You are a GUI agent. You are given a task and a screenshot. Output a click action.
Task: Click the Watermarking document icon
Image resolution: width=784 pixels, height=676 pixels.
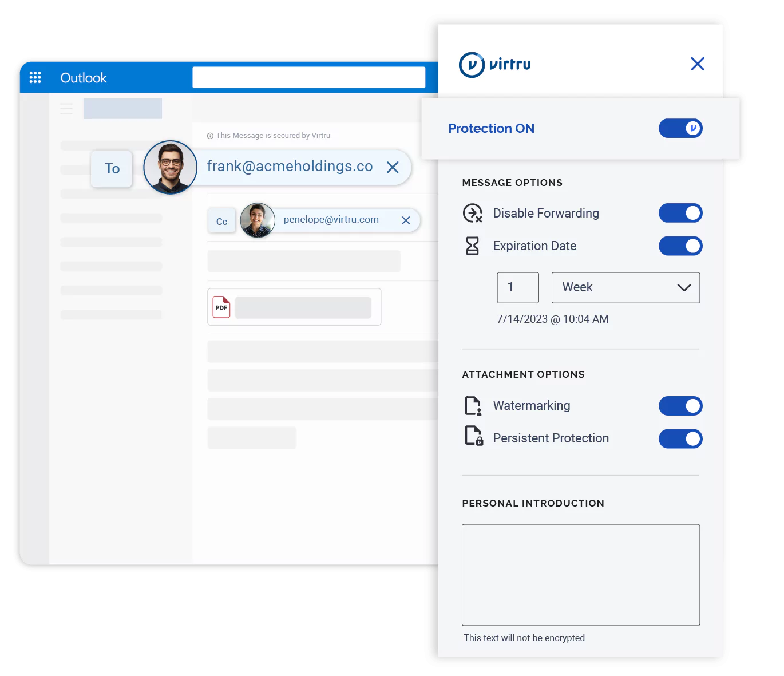pyautogui.click(x=473, y=406)
